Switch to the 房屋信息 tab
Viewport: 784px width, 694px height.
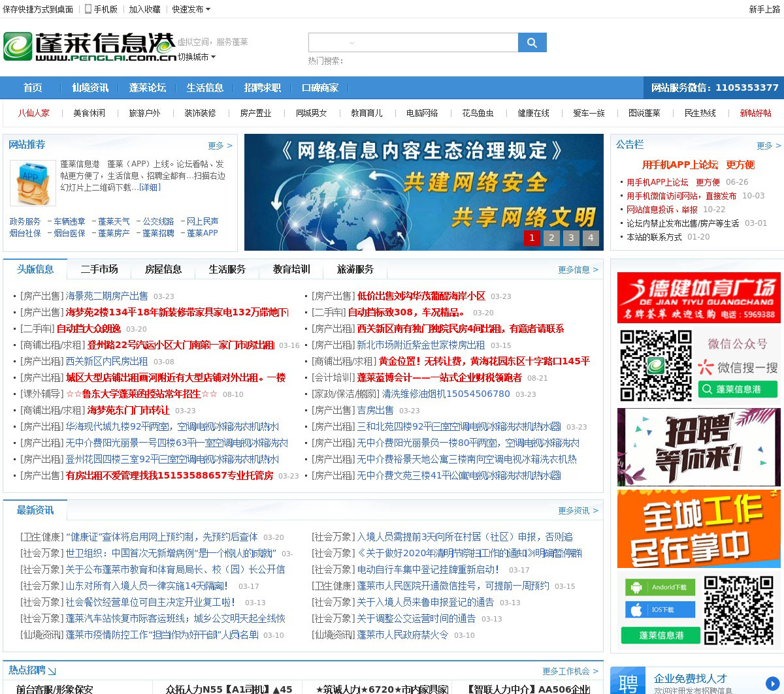[163, 269]
